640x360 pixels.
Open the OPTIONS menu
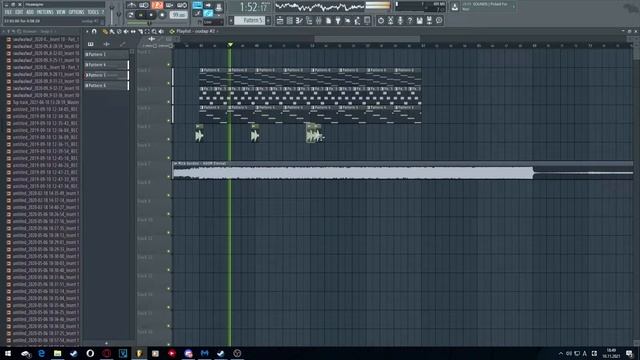click(x=76, y=12)
